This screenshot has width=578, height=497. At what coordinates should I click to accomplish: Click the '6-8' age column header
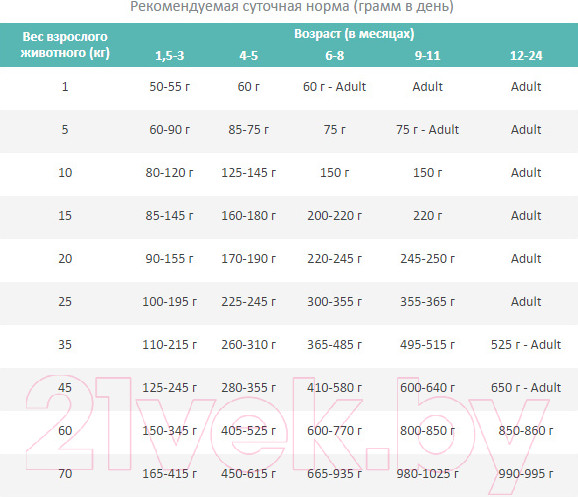click(x=334, y=56)
